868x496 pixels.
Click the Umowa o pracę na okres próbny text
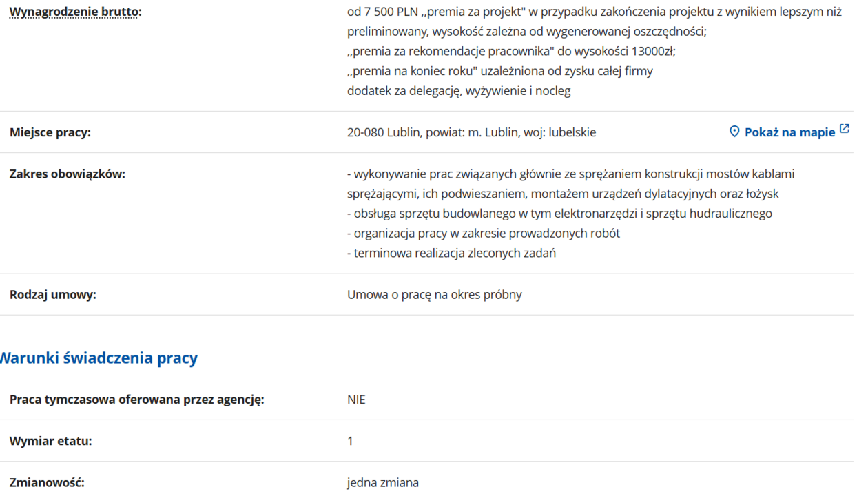pyautogui.click(x=434, y=295)
